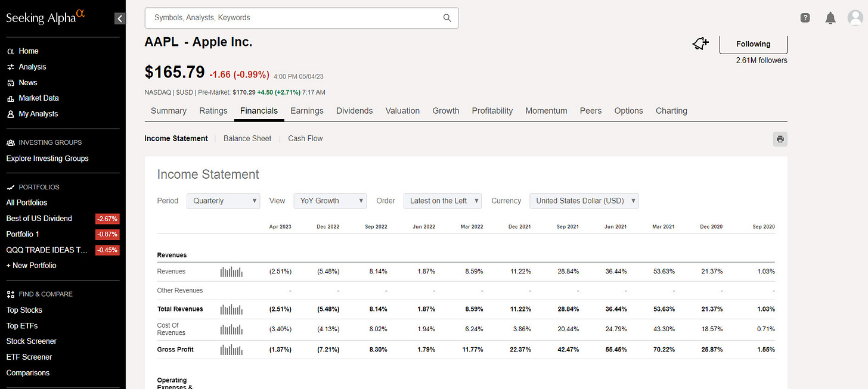
Task: Click the search magnifier icon
Action: click(x=447, y=18)
